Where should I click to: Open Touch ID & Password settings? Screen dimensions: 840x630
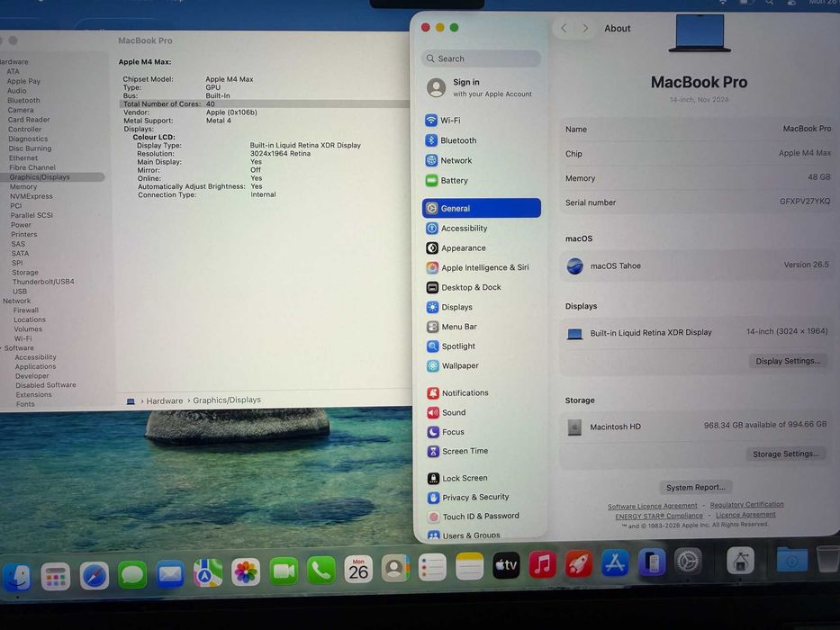(481, 516)
